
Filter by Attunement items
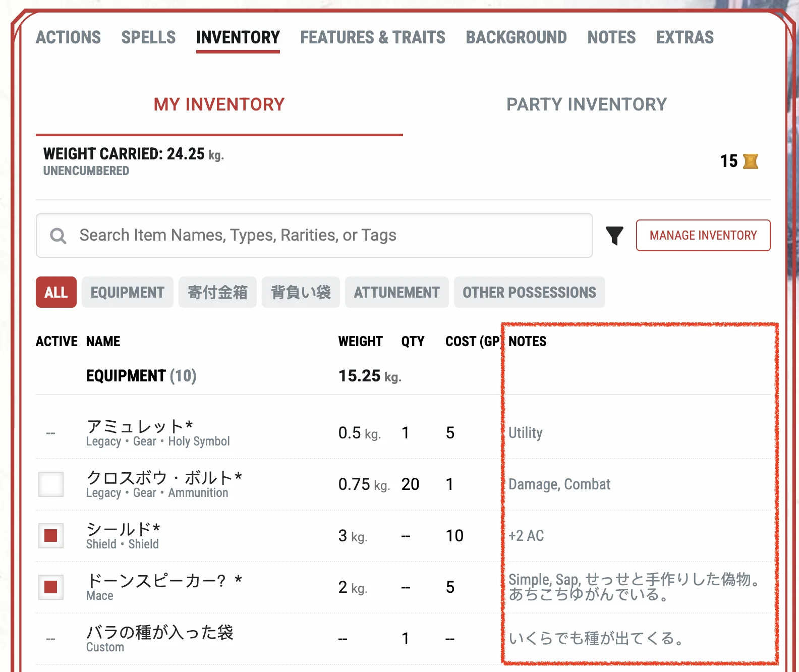pos(396,292)
